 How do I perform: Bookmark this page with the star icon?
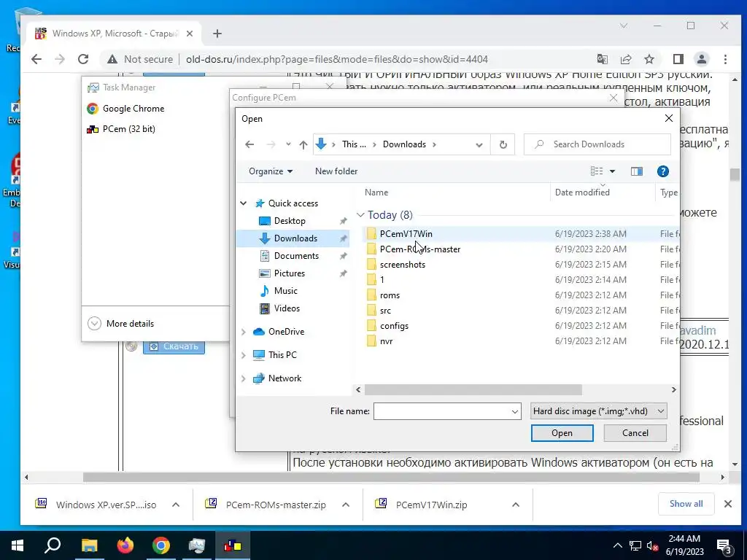coord(649,59)
